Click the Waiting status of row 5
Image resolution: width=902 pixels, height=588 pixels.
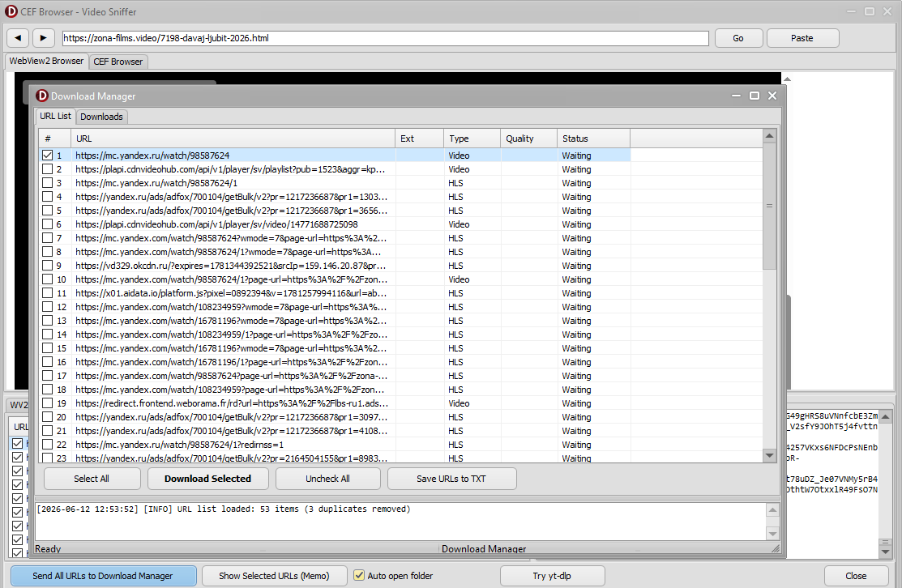click(576, 211)
